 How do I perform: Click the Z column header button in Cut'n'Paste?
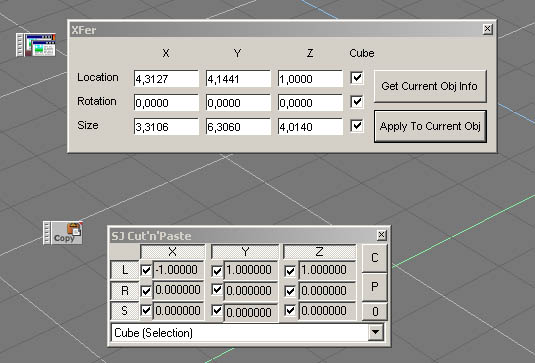click(x=319, y=252)
